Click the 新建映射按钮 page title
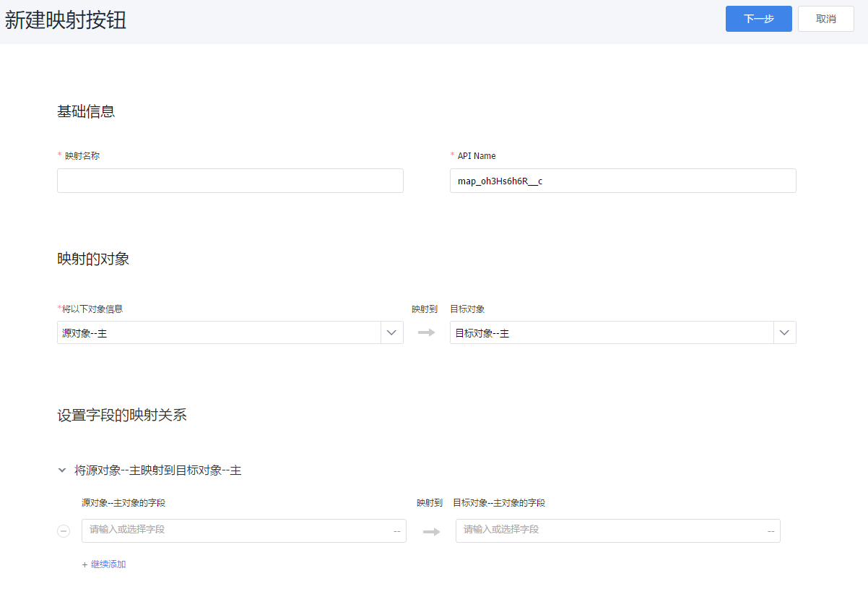Screen dimensions: 868x589 point(66,20)
